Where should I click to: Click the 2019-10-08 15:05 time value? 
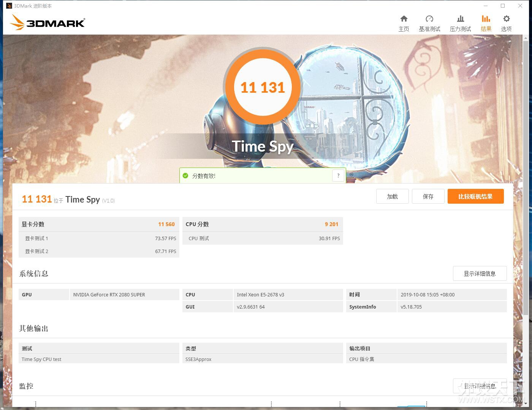(427, 294)
